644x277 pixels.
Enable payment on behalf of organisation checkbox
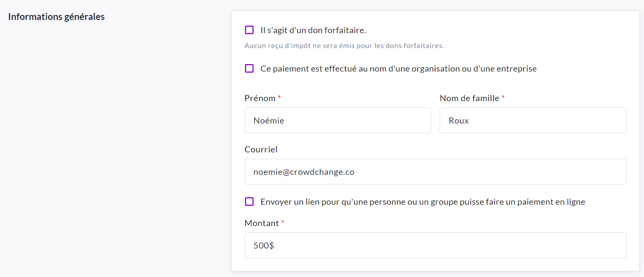[x=249, y=68]
